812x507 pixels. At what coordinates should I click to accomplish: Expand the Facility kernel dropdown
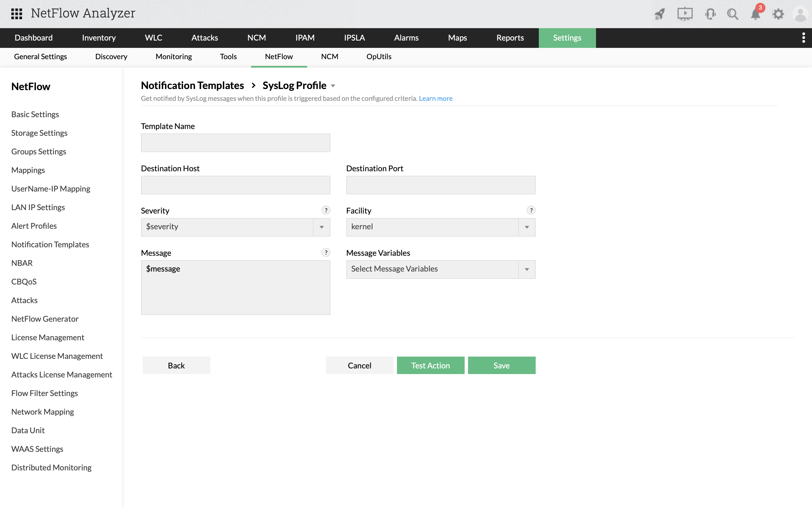[x=527, y=227]
